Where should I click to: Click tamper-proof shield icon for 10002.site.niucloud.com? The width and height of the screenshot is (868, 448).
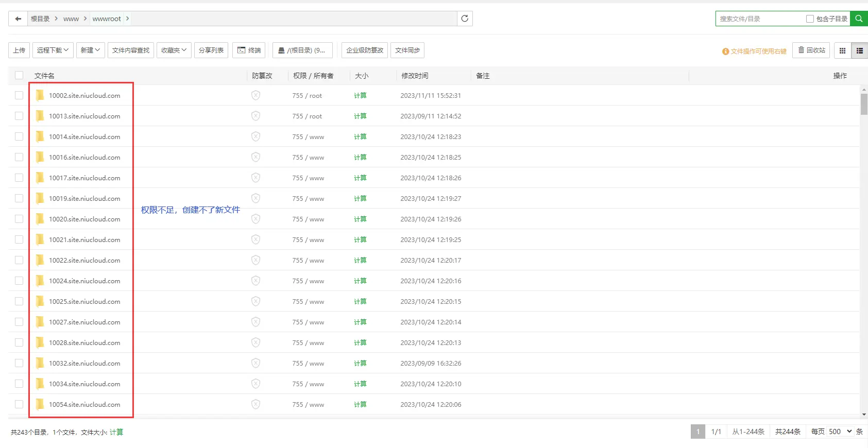click(x=256, y=95)
